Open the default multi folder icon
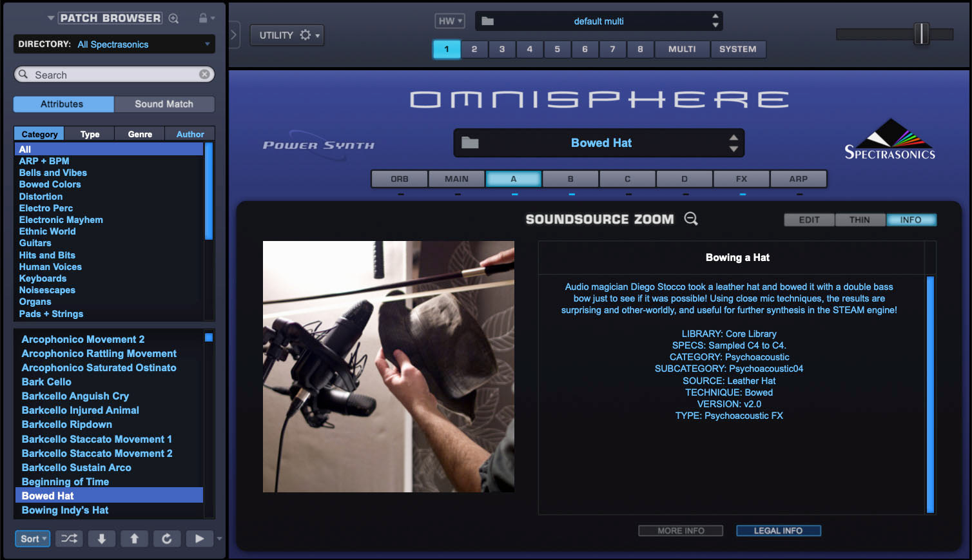Image resolution: width=972 pixels, height=560 pixels. (x=487, y=21)
